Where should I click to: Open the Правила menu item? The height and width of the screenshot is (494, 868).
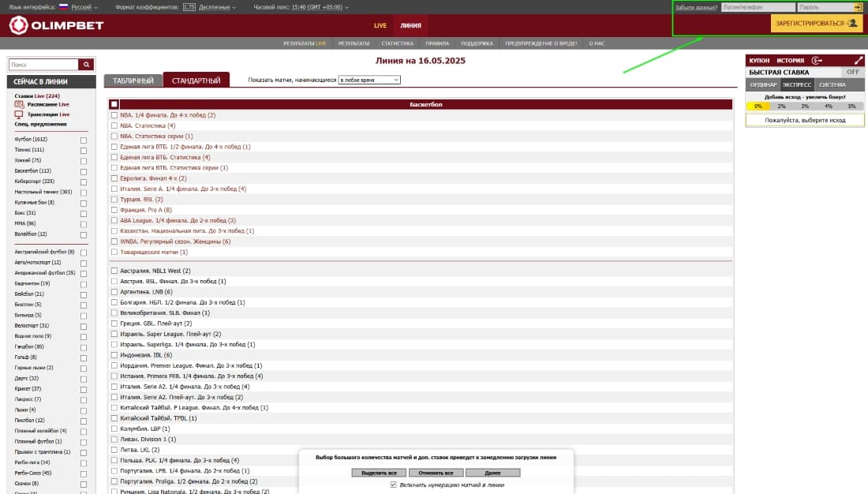coord(437,43)
